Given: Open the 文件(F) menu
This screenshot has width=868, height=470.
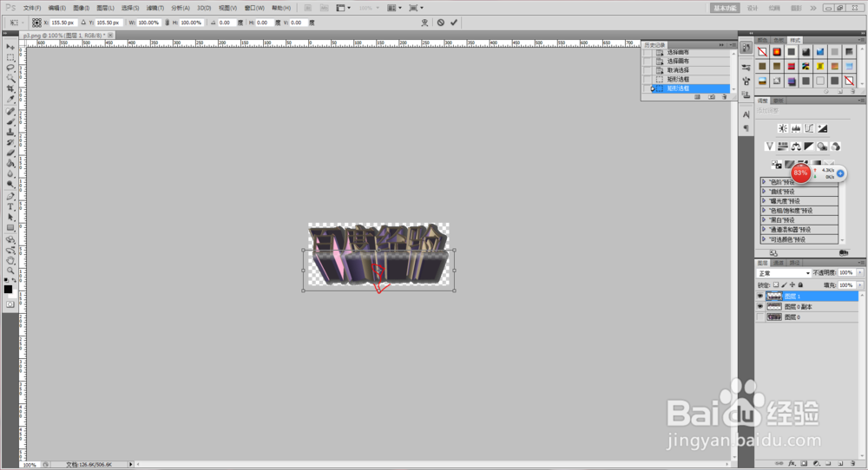Looking at the screenshot, I should tap(32, 8).
